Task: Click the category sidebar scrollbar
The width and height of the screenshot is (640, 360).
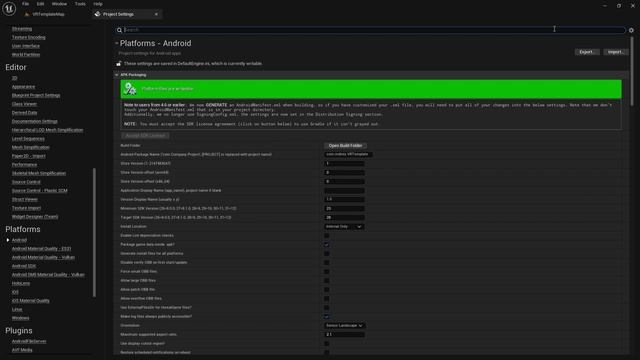Action: [x=95, y=233]
